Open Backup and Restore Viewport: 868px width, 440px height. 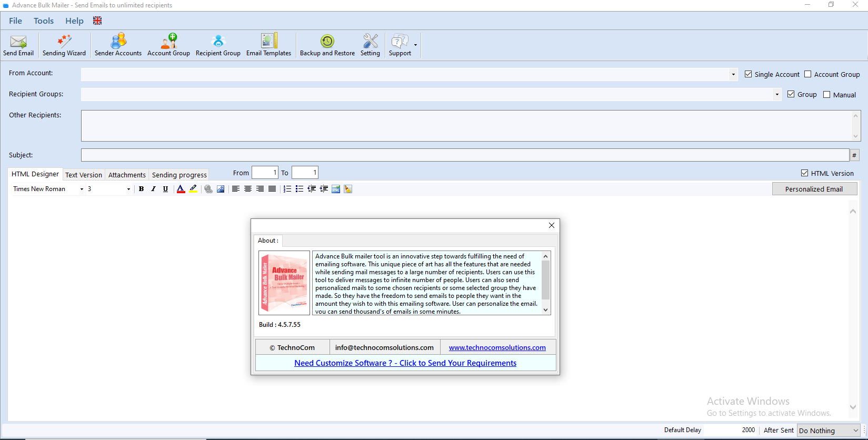pos(327,45)
